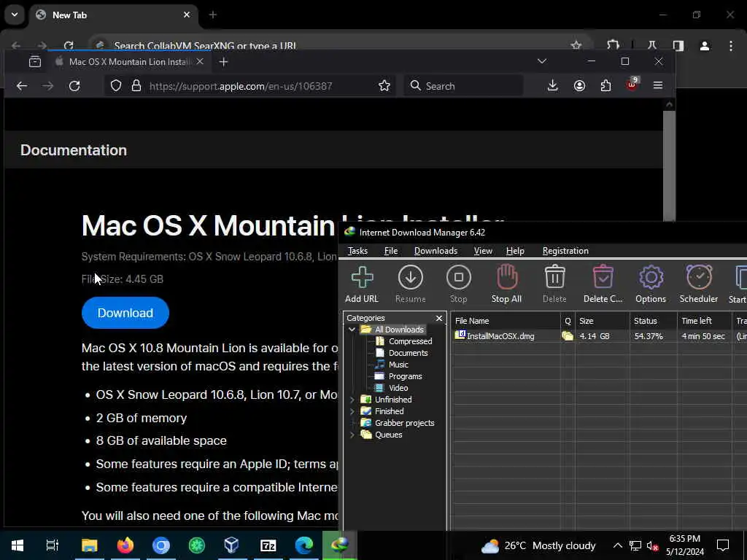Screen dimensions: 747x560
Task: Sort by Time left column header
Action: point(704,321)
